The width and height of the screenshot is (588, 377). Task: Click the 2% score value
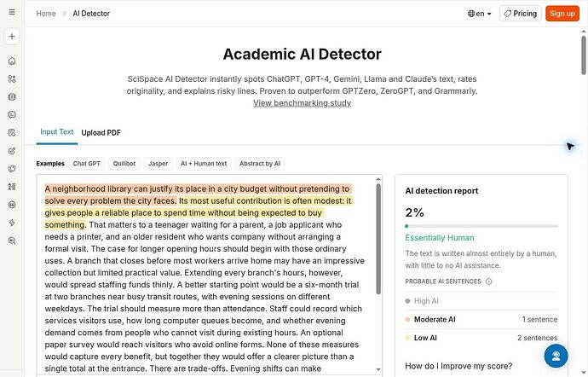pyautogui.click(x=414, y=212)
